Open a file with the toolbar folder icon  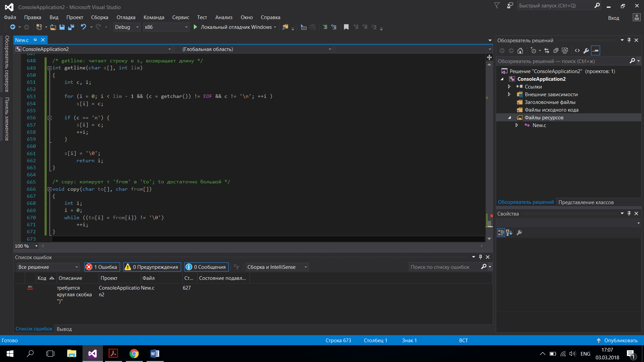click(53, 27)
